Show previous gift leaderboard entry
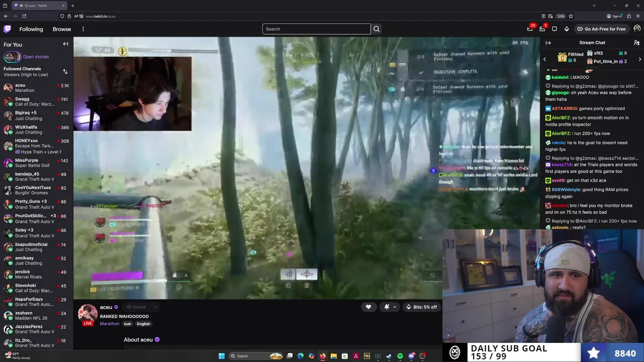The image size is (644, 362). tap(544, 60)
